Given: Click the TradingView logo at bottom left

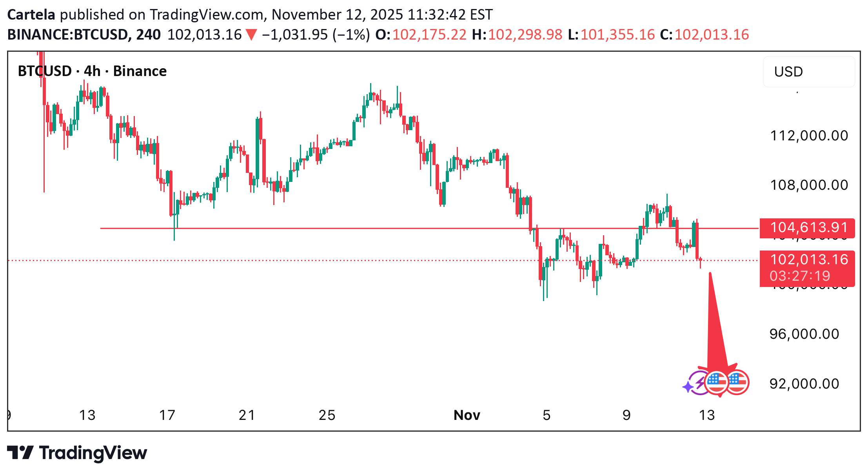Looking at the screenshot, I should pos(77,453).
